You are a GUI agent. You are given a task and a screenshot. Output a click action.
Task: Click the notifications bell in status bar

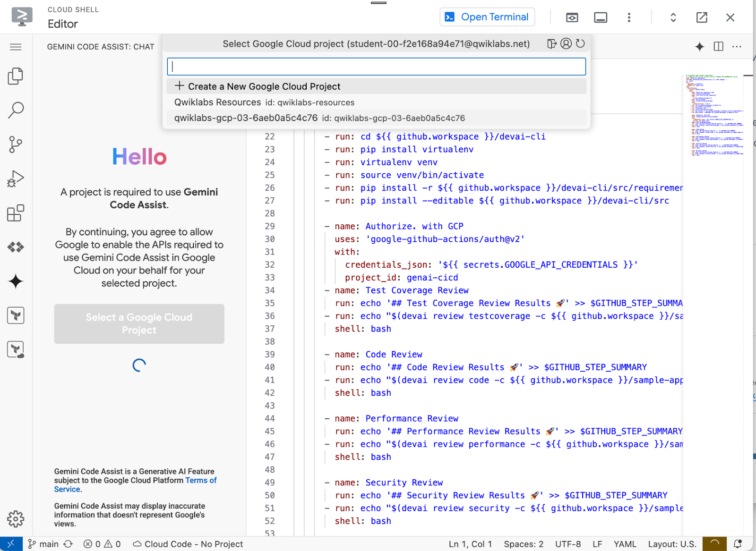click(x=738, y=544)
